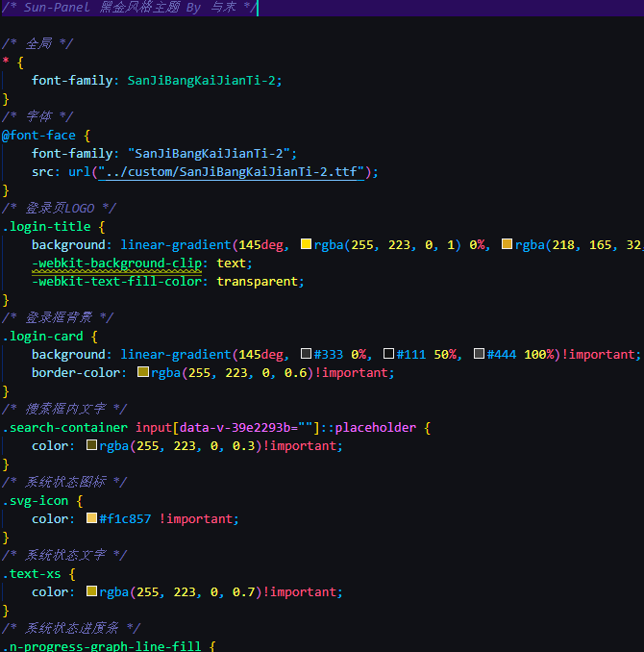Viewport: 644px width, 652px height.
Task: Click the 100% stop in .login-card gradient
Action: point(539,354)
